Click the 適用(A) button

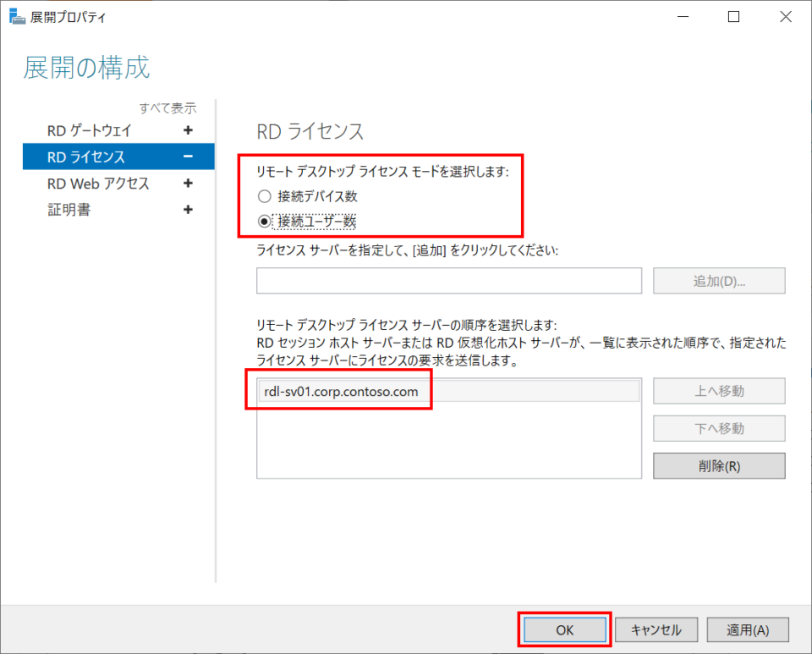click(747, 629)
